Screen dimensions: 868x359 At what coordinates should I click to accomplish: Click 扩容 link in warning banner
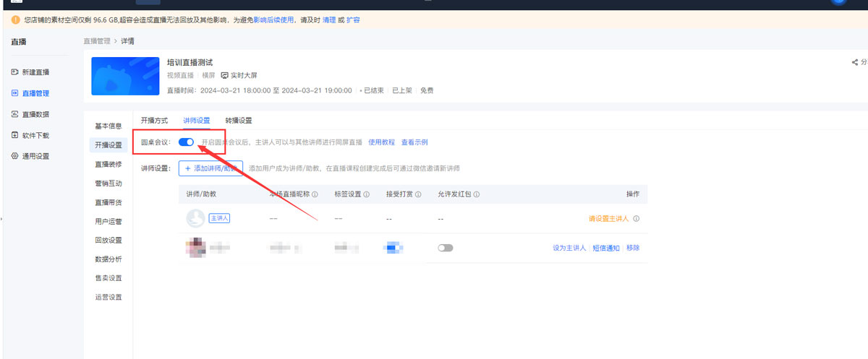click(x=353, y=20)
